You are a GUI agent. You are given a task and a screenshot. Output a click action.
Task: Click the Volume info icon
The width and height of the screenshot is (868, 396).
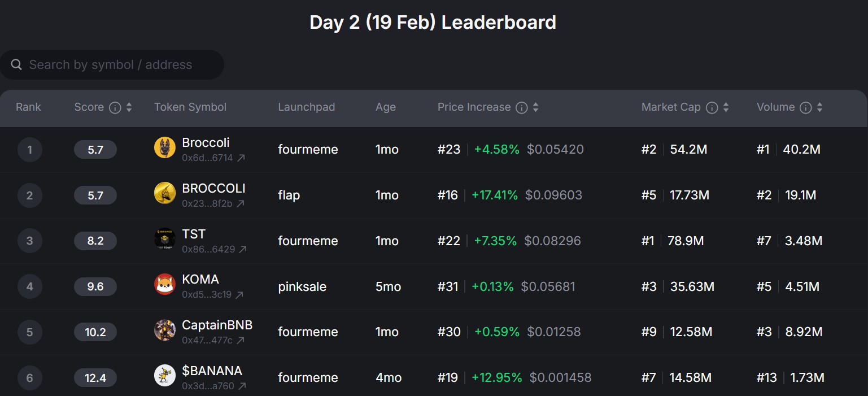point(806,107)
